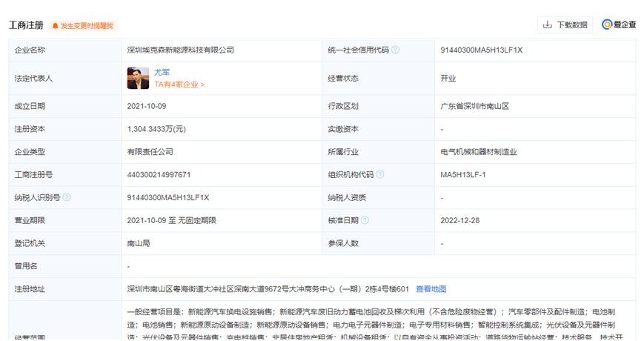The width and height of the screenshot is (644, 341).
Task: Select establishment date 2021-10-09
Action: coord(147,106)
